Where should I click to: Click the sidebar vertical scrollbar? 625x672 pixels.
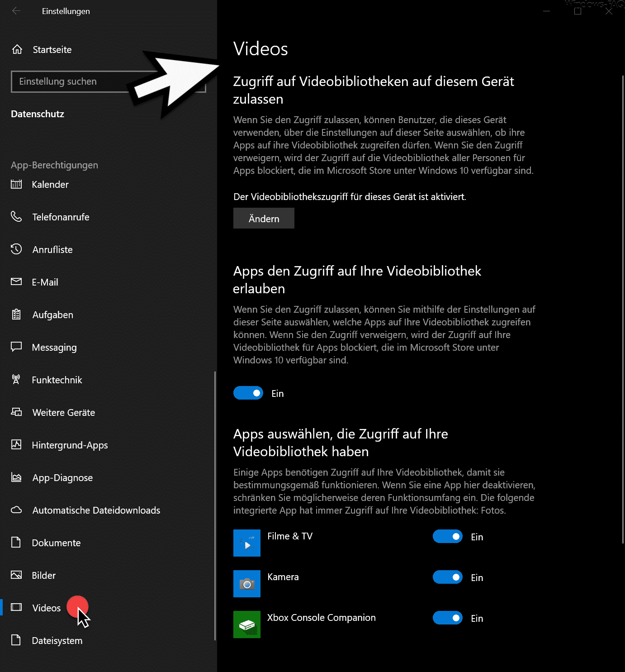tap(215, 505)
